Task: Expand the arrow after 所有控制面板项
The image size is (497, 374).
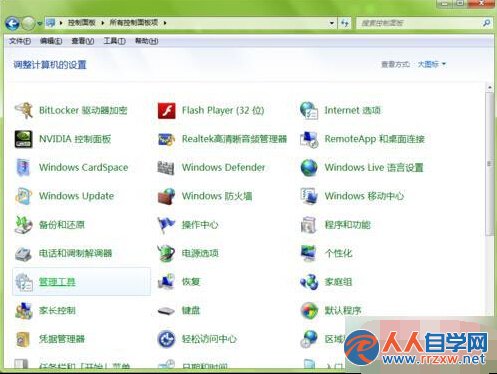Action: click(165, 23)
